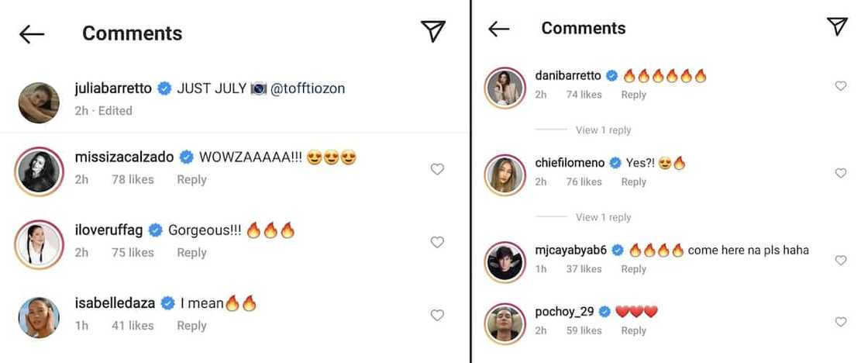Tap share paper-plane icon in left panel

click(x=432, y=31)
